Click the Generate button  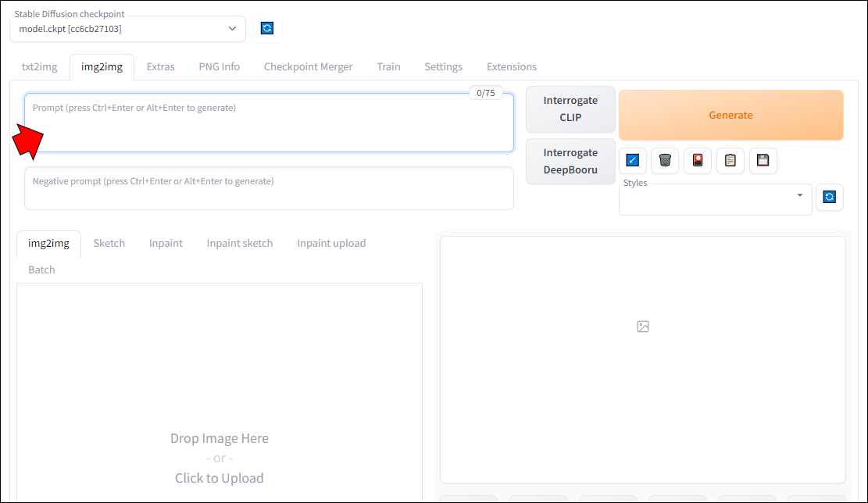click(730, 115)
